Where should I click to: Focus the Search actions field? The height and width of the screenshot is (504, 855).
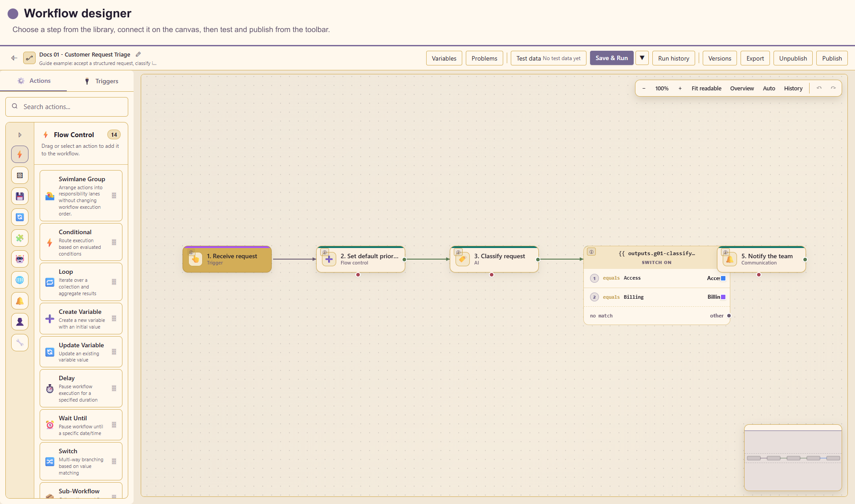point(67,107)
